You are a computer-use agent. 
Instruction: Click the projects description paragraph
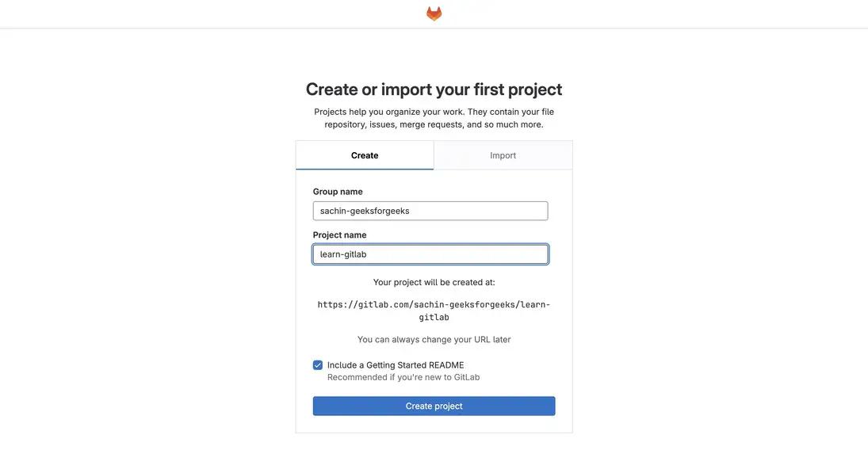click(x=434, y=118)
